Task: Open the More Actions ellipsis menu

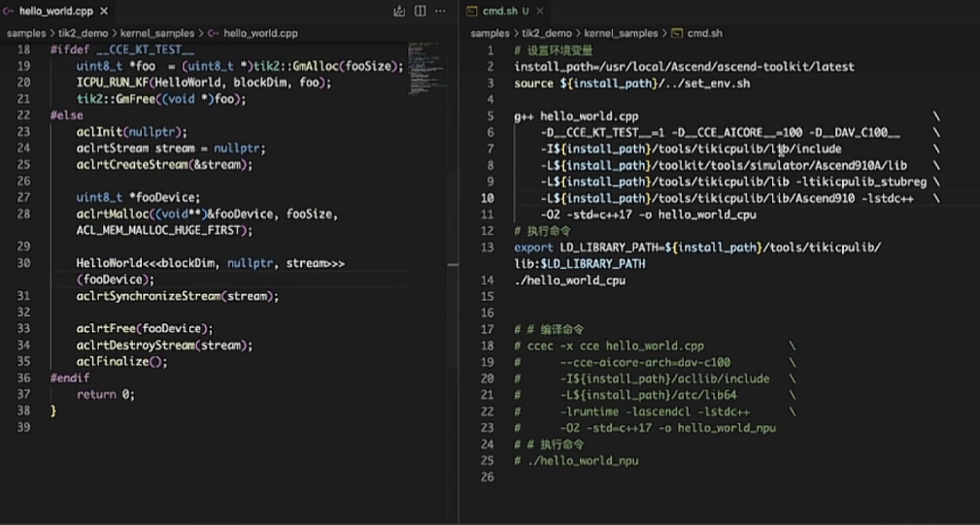Action: pos(440,11)
